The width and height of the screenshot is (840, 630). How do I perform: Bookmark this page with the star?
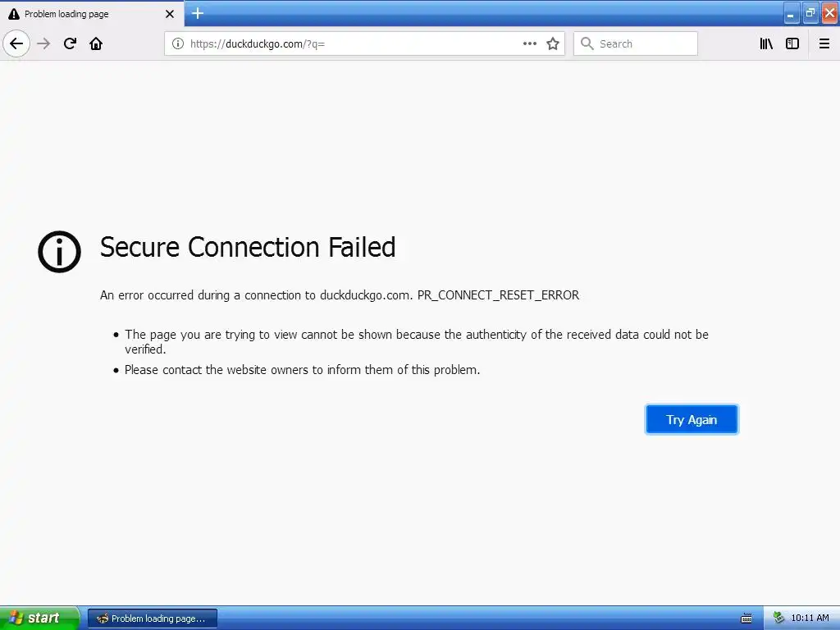pyautogui.click(x=553, y=43)
